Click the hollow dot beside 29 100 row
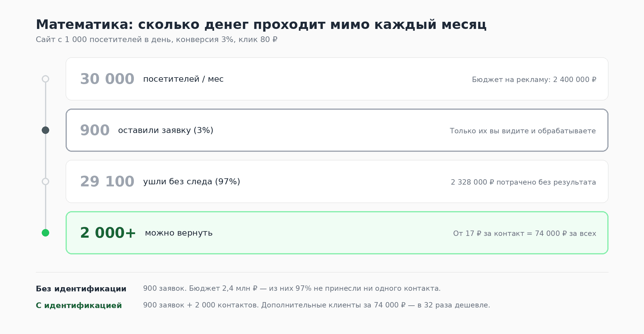Screen dimensions: 644x334 45,182
